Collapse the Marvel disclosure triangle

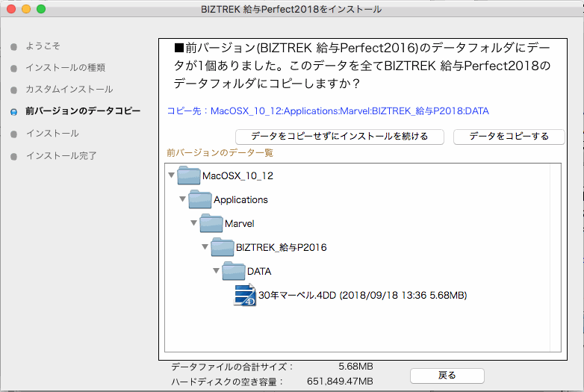tap(193, 223)
